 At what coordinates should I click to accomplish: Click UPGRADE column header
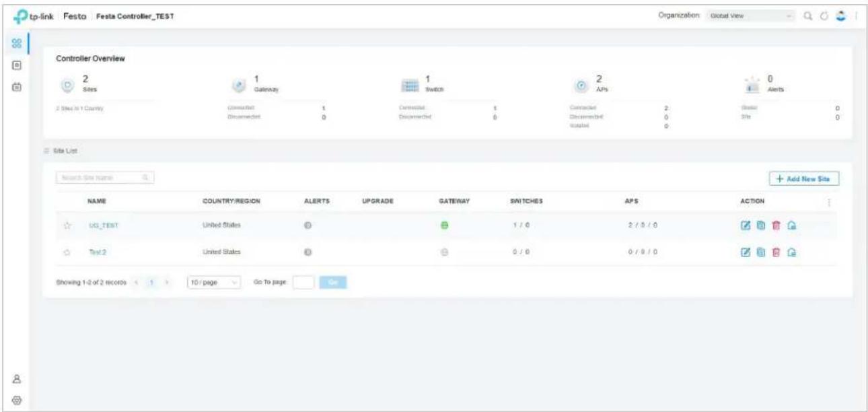point(377,201)
